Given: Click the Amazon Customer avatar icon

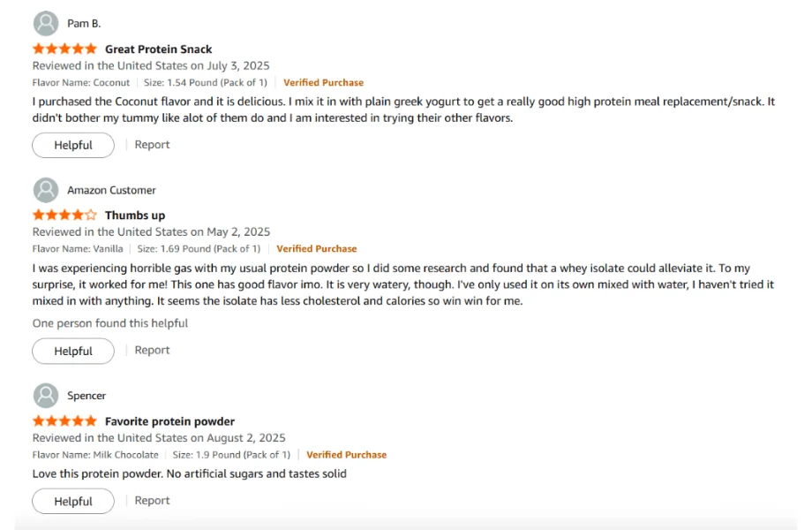Looking at the screenshot, I should tap(46, 189).
